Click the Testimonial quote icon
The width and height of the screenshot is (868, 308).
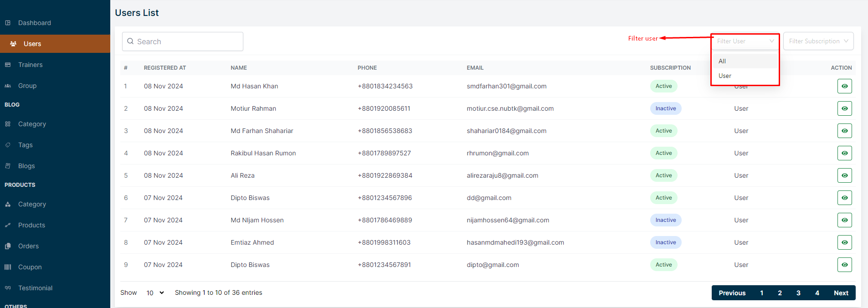tap(8, 288)
